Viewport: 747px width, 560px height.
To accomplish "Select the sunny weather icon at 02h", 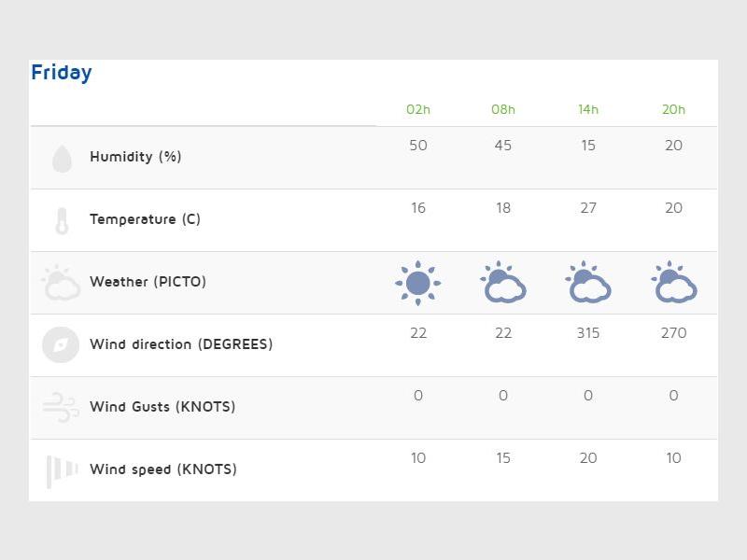I will click(418, 283).
